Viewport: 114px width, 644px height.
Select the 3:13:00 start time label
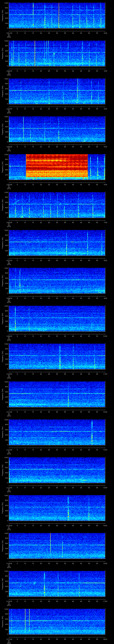[9, 488]
